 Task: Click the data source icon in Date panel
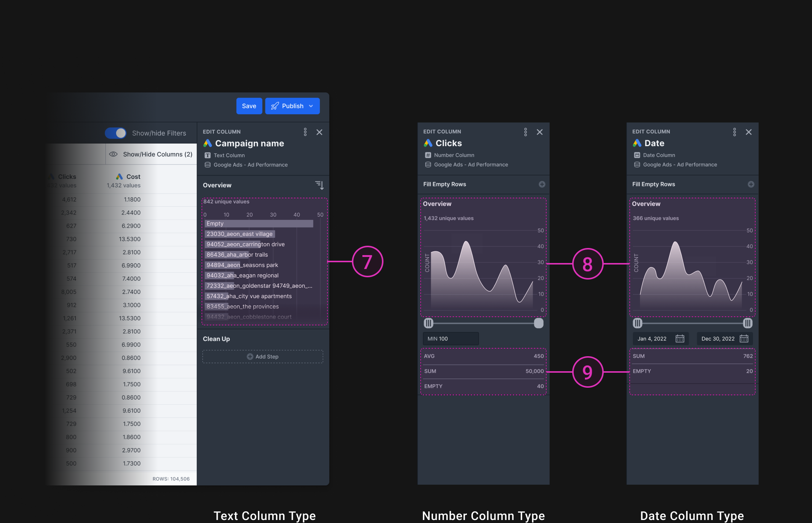coord(637,165)
